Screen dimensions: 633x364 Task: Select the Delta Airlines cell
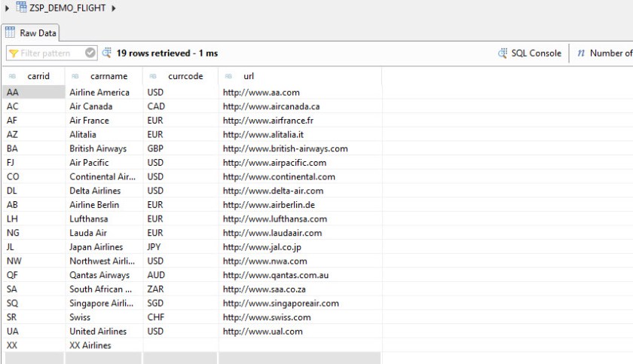point(104,191)
